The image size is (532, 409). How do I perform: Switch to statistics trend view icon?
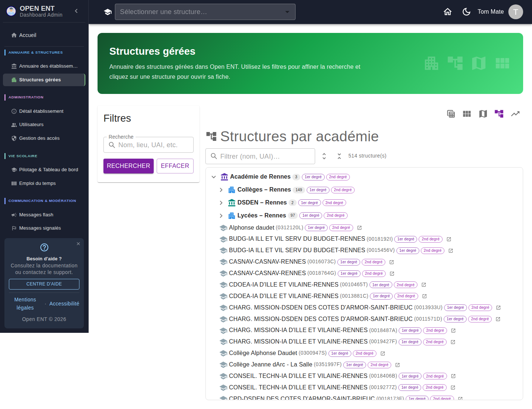pyautogui.click(x=515, y=114)
